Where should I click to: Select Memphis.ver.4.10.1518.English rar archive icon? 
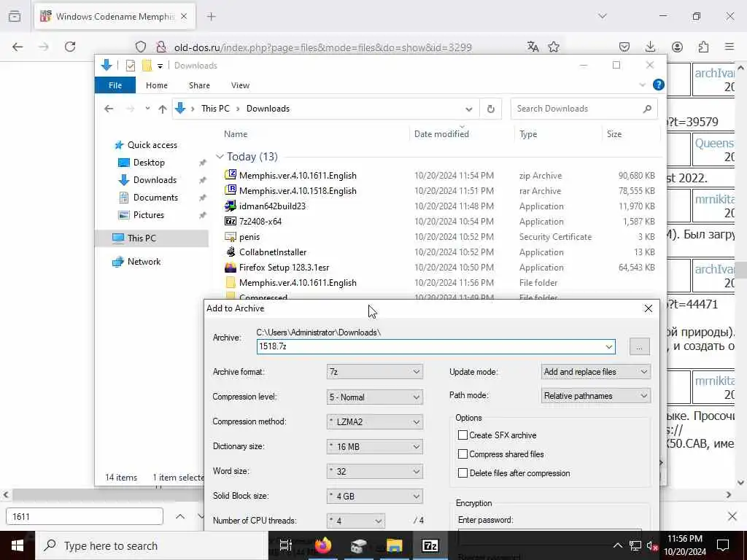pos(231,190)
